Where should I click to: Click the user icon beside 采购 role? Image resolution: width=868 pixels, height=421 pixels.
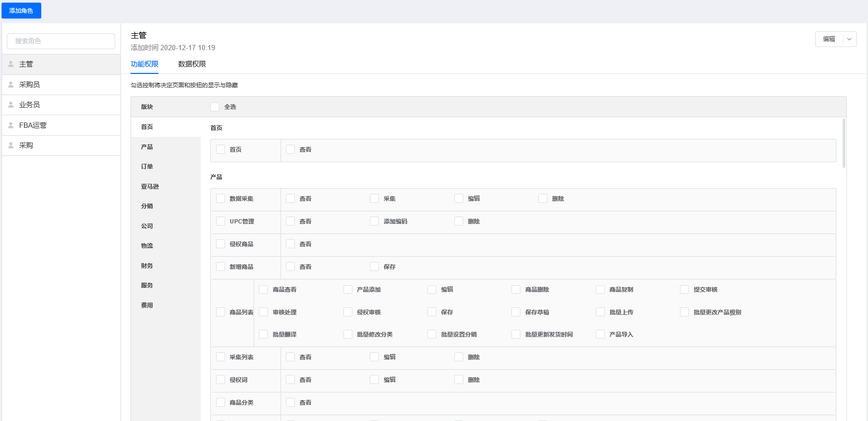(x=11, y=145)
